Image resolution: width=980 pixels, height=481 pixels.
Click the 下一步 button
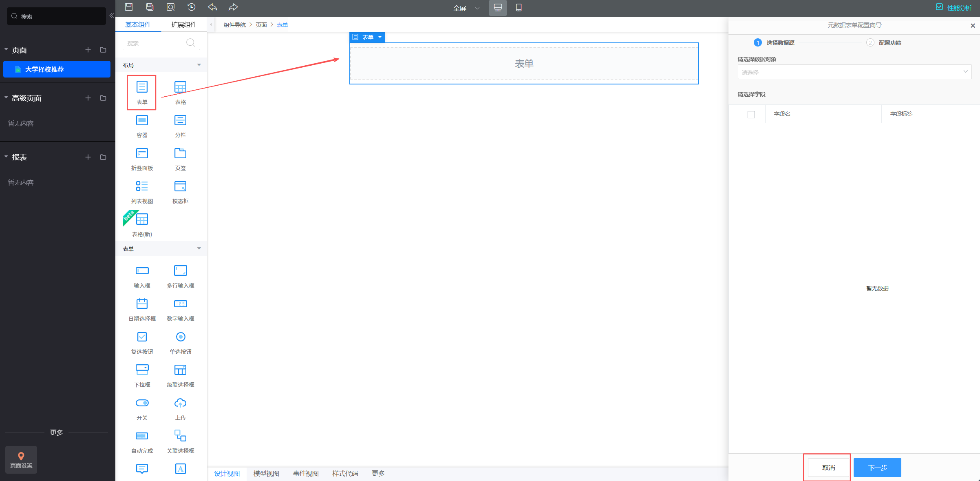coord(877,468)
